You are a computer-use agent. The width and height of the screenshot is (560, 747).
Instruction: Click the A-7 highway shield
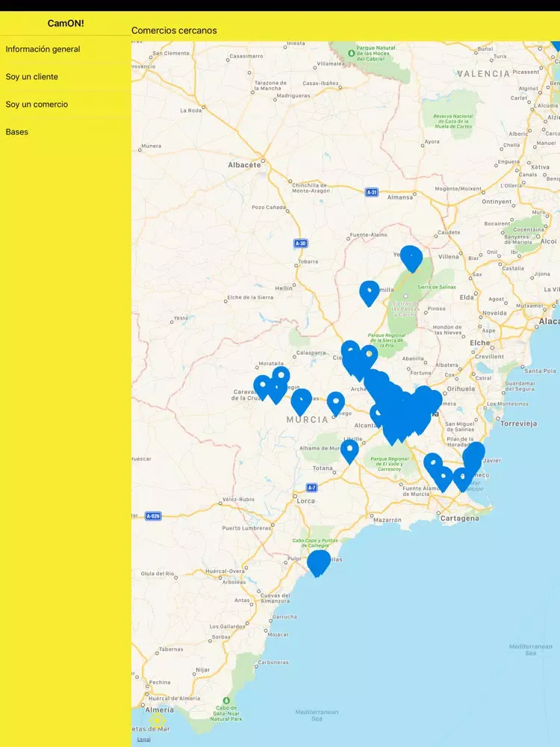pyautogui.click(x=311, y=487)
